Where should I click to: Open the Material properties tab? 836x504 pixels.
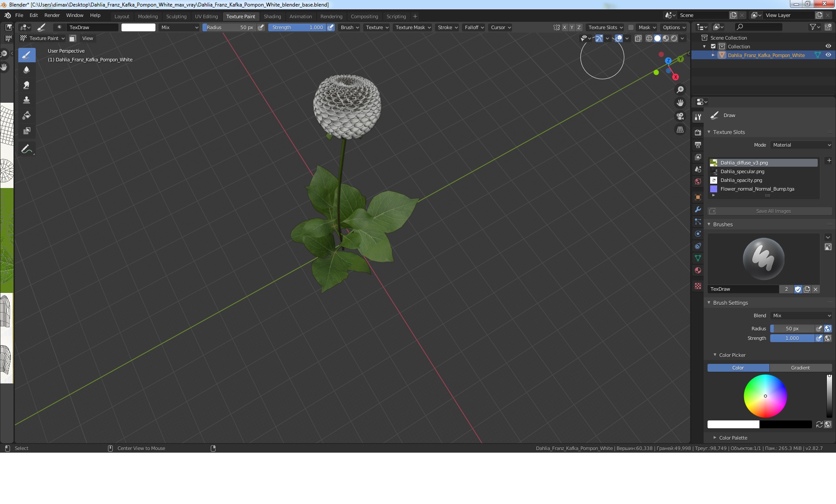[698, 270]
